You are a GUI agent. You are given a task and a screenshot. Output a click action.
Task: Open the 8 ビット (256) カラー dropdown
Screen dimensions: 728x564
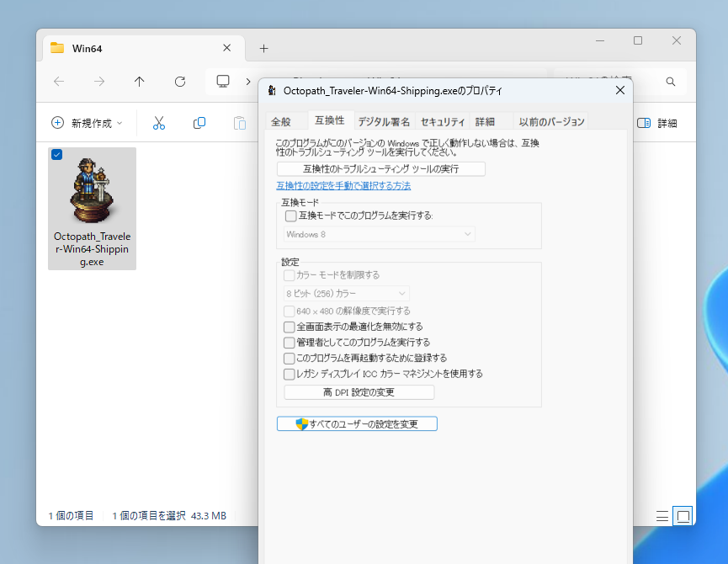click(x=347, y=294)
